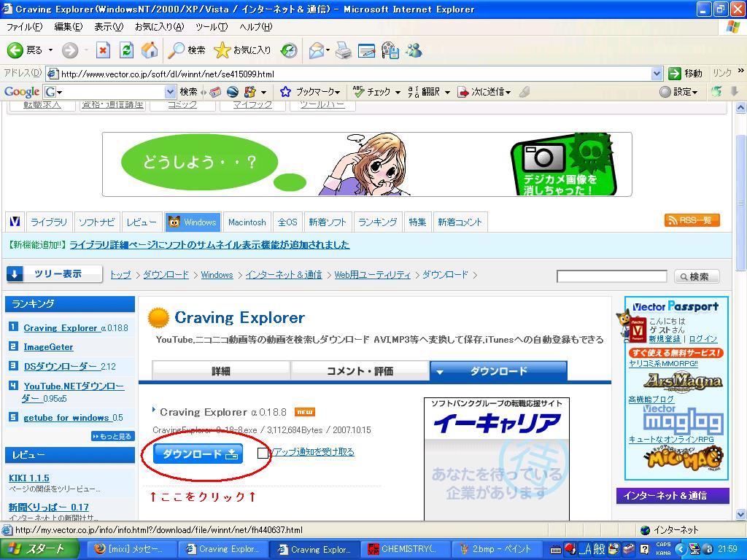
Task: Open the ImageGeter ranking link
Action: (48, 346)
